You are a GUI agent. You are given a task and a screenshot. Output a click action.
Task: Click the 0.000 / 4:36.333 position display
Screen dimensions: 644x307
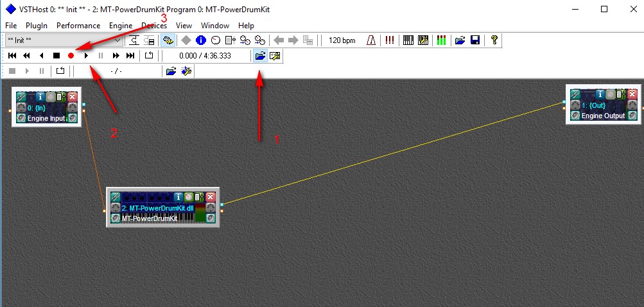[205, 56]
